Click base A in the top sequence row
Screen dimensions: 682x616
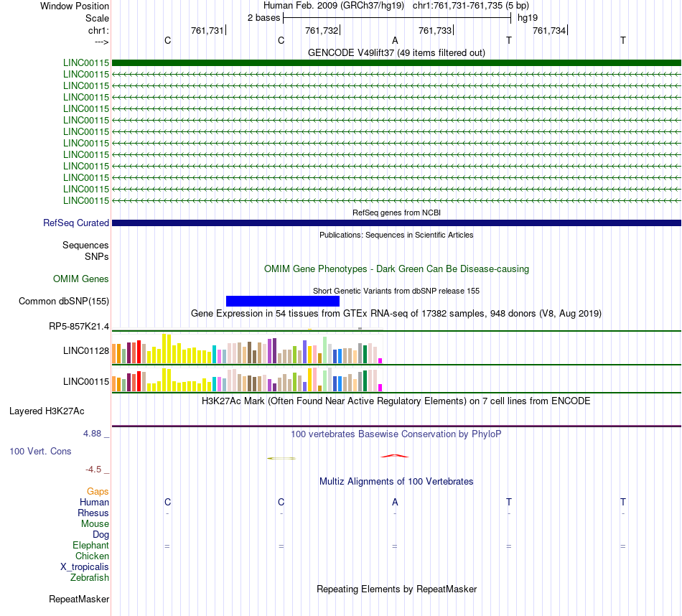pyautogui.click(x=395, y=40)
